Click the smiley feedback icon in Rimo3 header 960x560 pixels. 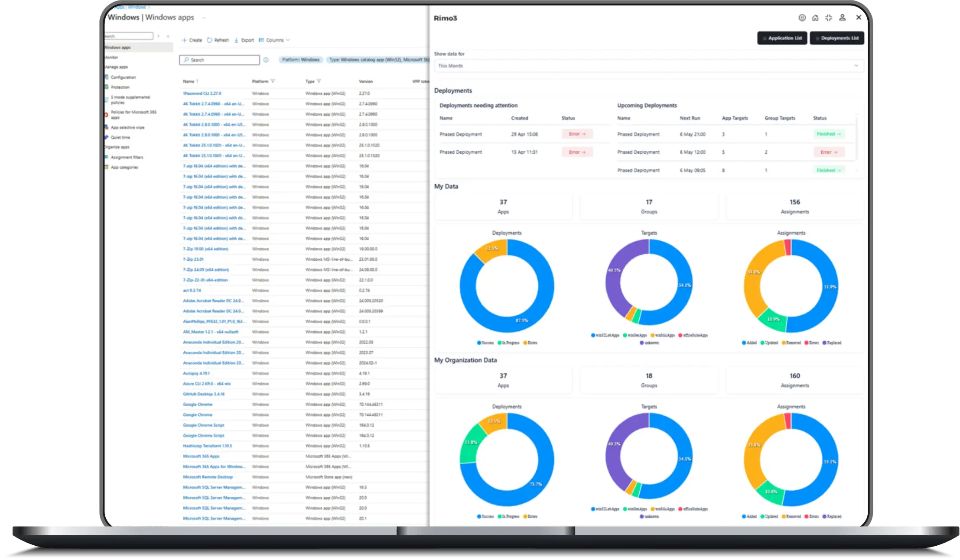pos(802,18)
